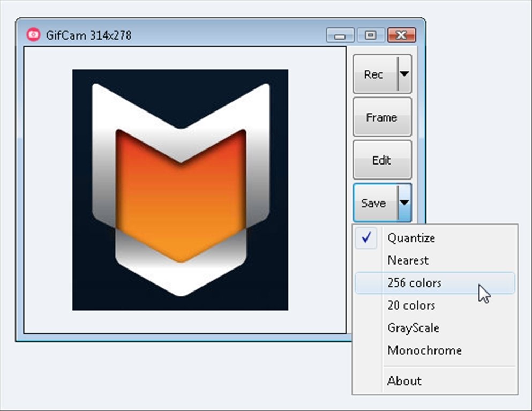Click the GifCam camera icon in title bar

pyautogui.click(x=33, y=35)
